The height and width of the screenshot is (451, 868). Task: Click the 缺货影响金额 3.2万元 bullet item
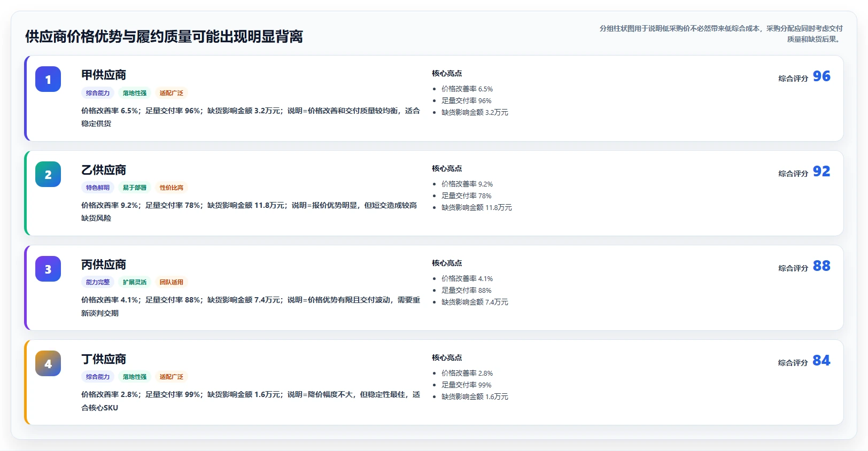pyautogui.click(x=475, y=113)
